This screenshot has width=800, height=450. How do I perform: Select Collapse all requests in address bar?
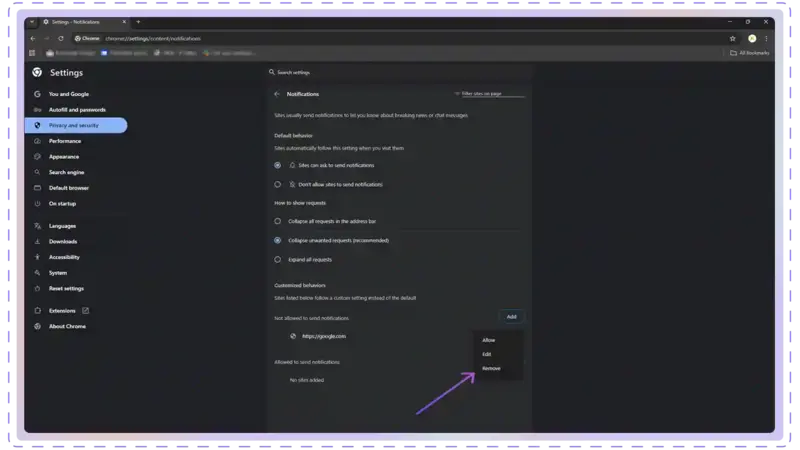[x=278, y=221]
